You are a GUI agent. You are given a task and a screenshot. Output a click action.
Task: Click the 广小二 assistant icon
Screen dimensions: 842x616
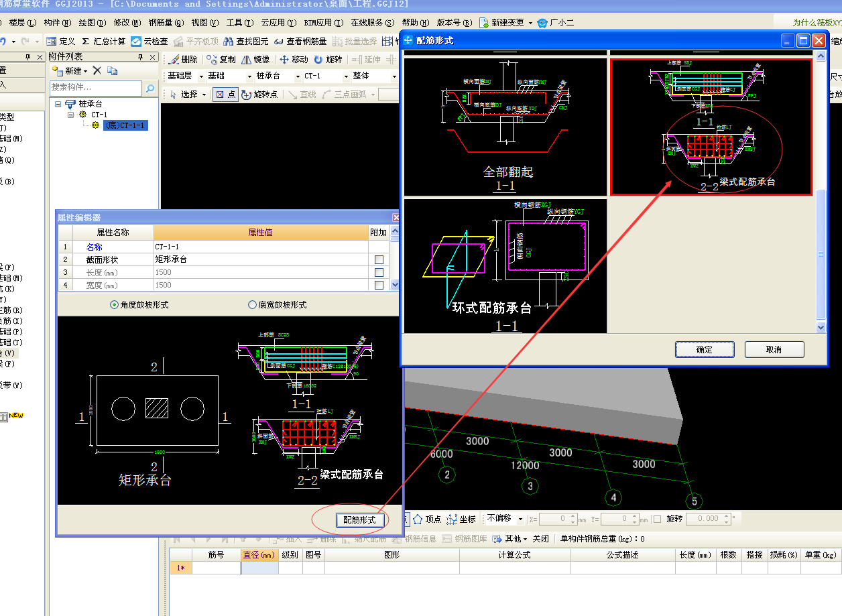point(542,23)
